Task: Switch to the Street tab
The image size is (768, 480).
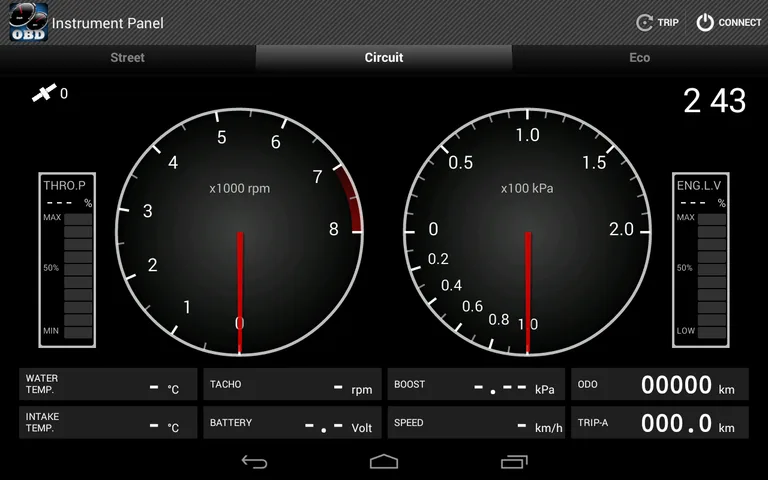Action: pos(127,58)
